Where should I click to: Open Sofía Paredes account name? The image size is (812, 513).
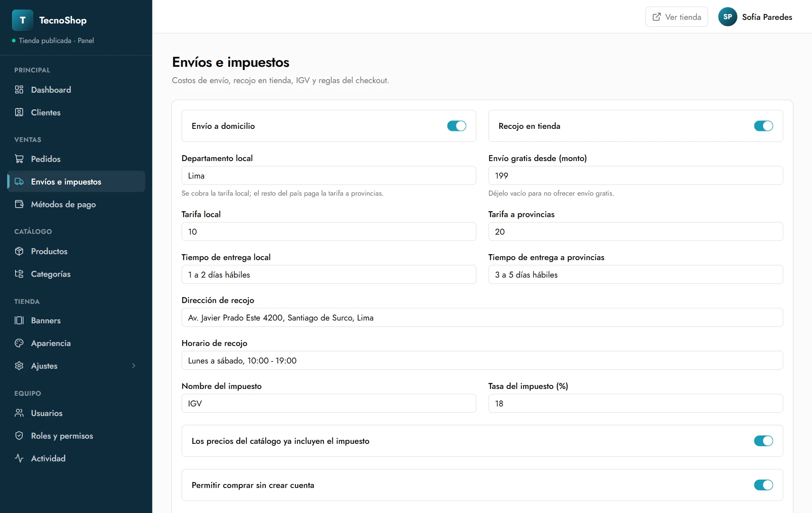[x=767, y=17]
